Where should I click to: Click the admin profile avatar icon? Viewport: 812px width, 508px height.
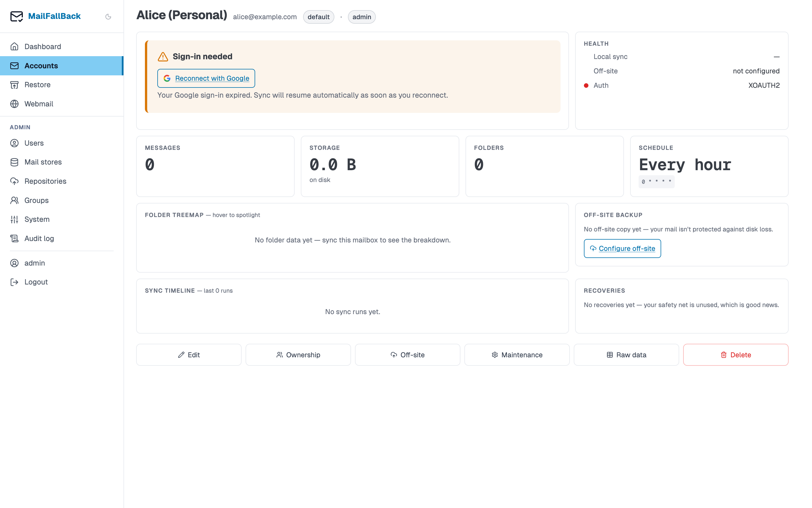(x=14, y=263)
